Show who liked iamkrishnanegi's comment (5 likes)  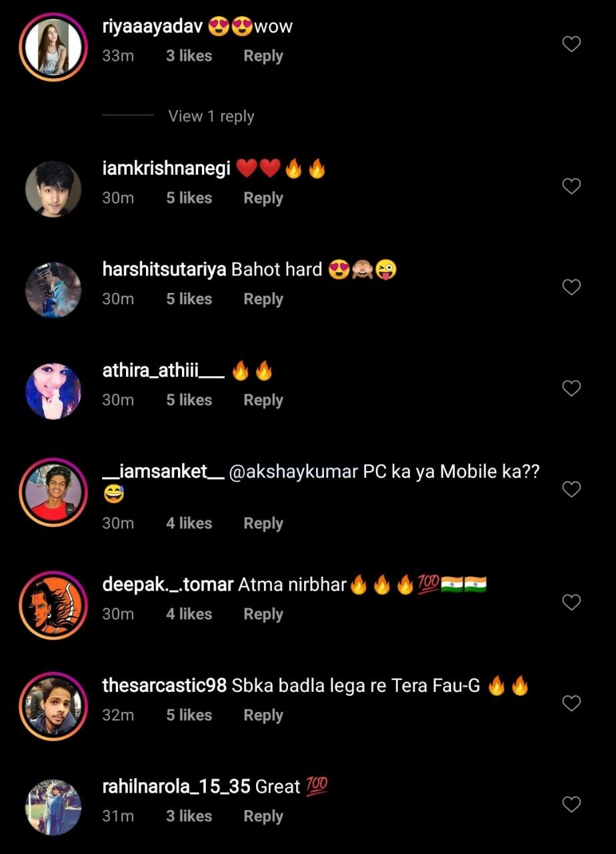pos(189,198)
